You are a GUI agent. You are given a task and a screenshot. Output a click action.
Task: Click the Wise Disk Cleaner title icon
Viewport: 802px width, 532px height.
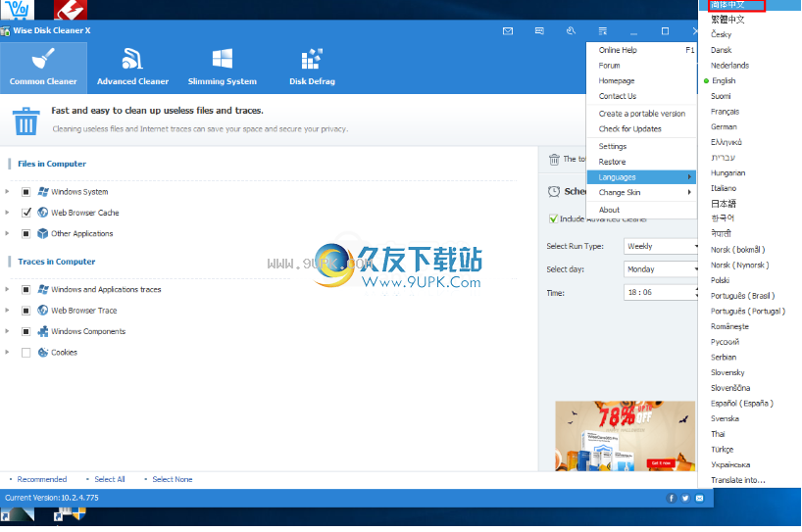pos(5,31)
